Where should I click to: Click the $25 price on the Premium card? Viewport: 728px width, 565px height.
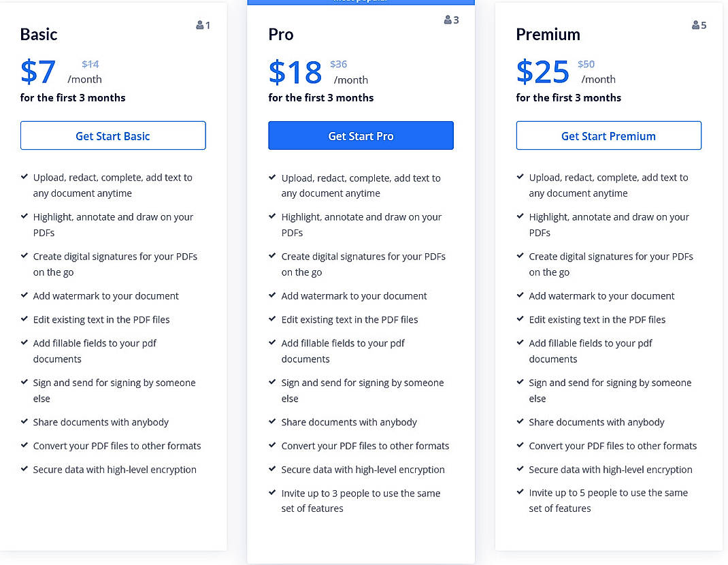click(542, 72)
